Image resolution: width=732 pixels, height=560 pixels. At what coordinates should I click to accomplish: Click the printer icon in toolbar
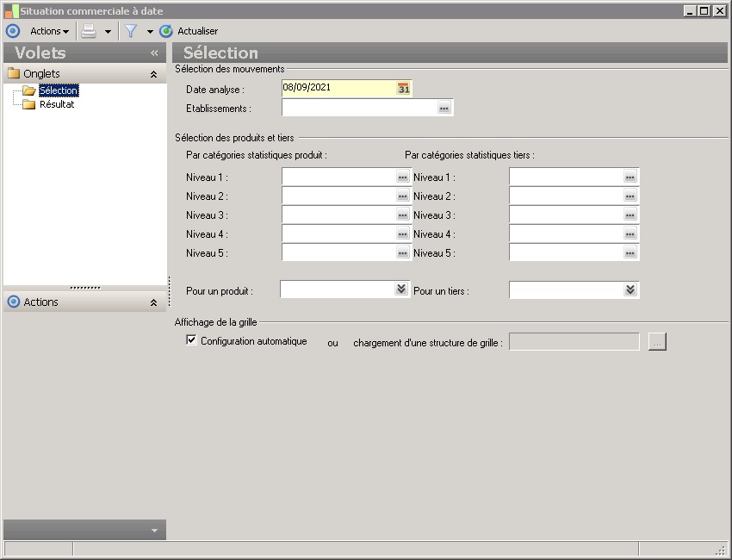click(89, 31)
